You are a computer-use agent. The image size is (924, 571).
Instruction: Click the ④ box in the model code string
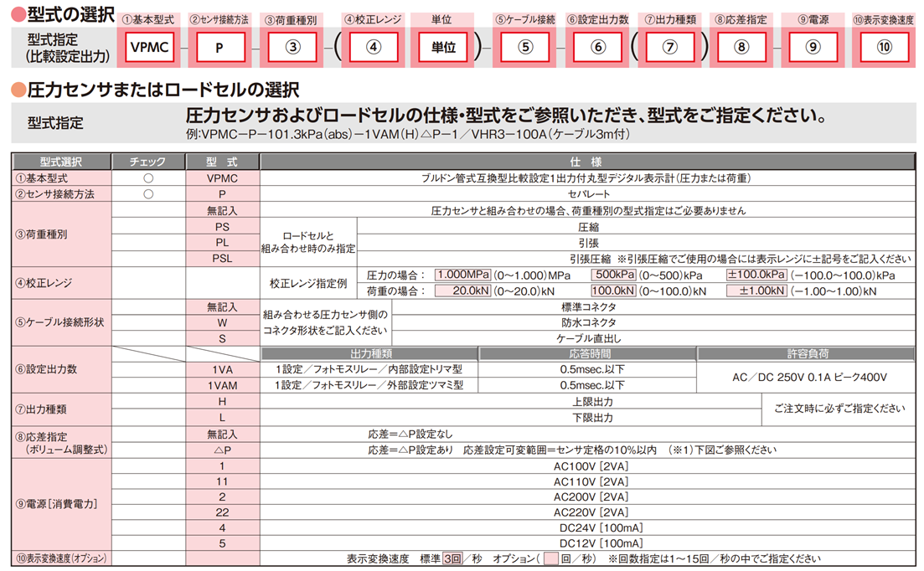point(374,47)
